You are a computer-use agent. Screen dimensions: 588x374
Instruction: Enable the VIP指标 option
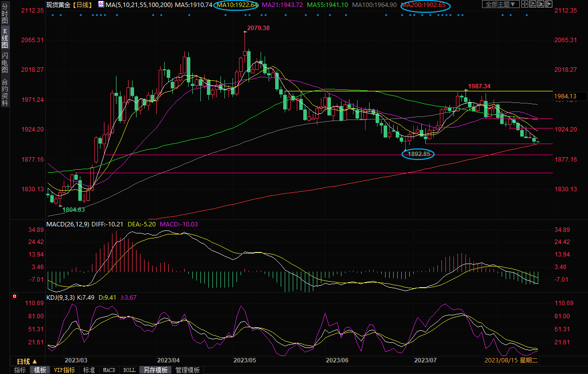[64, 370]
